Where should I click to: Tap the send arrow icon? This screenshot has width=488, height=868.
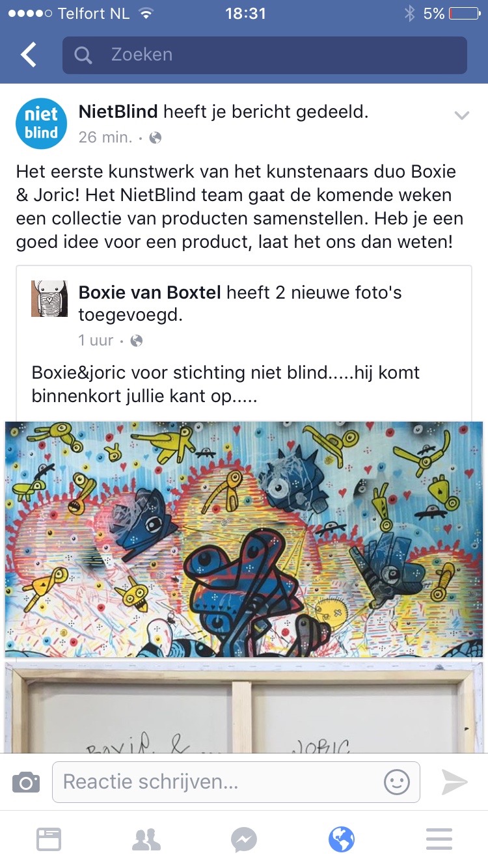(454, 781)
